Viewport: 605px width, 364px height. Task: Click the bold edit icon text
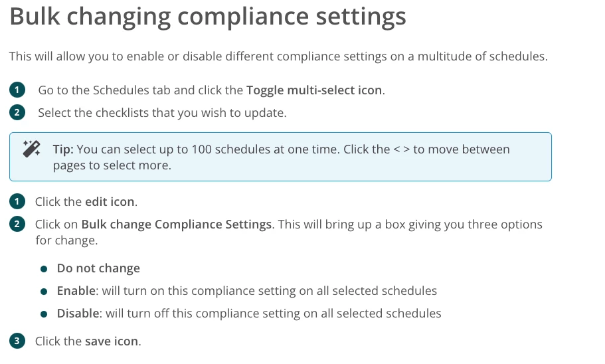pos(110,202)
